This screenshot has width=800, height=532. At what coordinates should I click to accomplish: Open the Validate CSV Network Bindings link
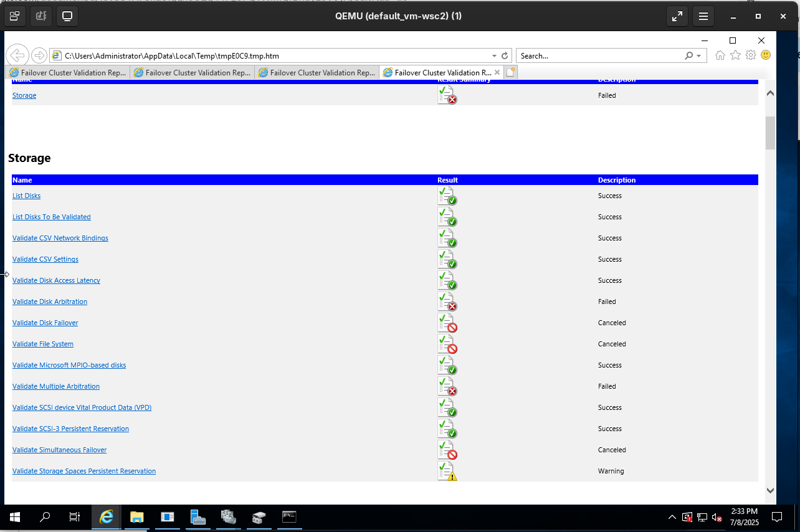[x=60, y=238]
